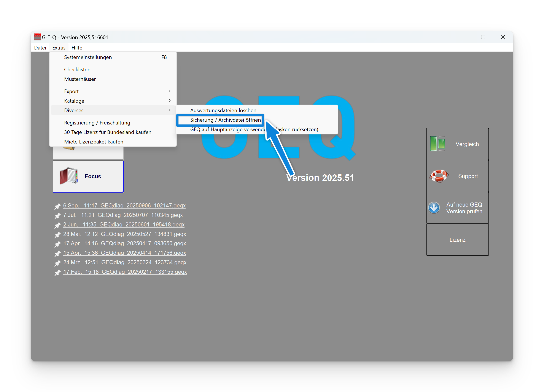Open the Datei menu
544x392 pixels.
click(40, 48)
